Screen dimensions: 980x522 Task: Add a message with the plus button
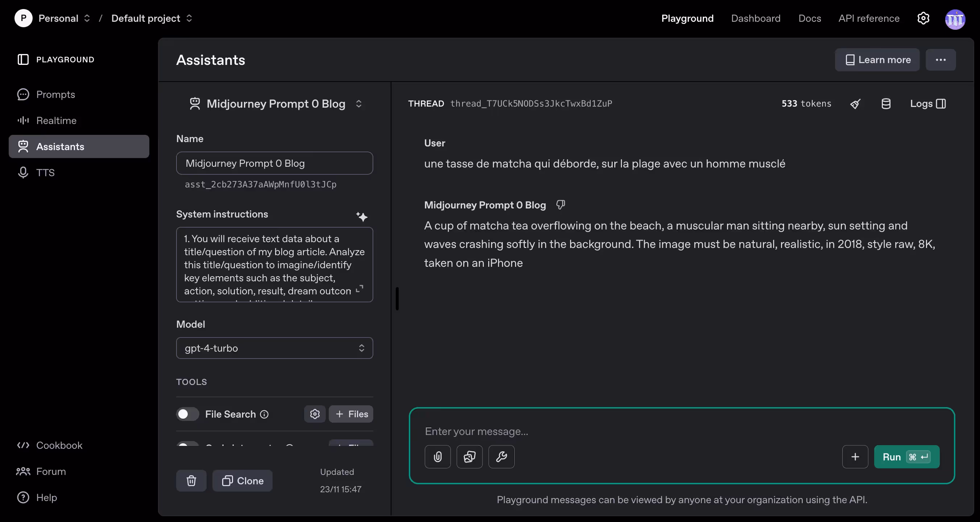click(855, 456)
